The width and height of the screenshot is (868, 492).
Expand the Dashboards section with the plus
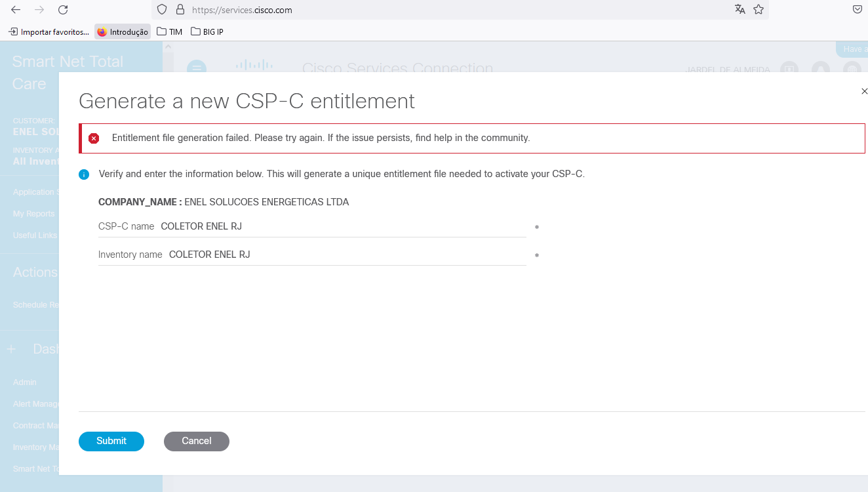click(x=10, y=348)
